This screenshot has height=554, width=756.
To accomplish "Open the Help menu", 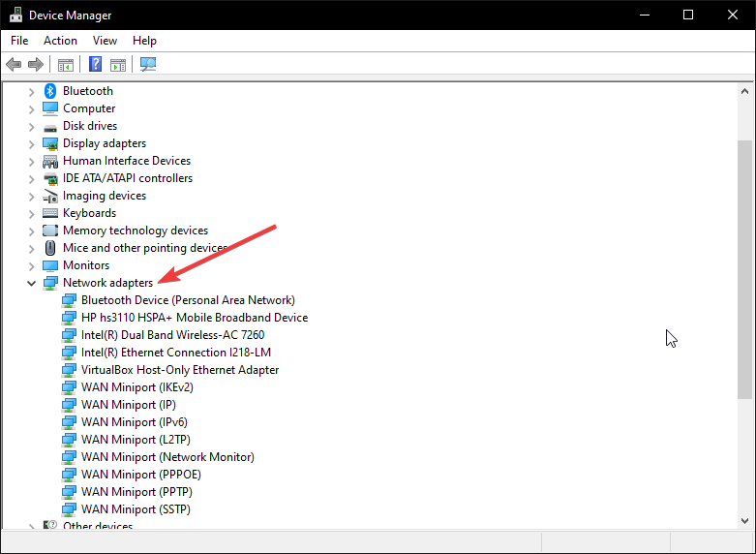I will tap(144, 41).
